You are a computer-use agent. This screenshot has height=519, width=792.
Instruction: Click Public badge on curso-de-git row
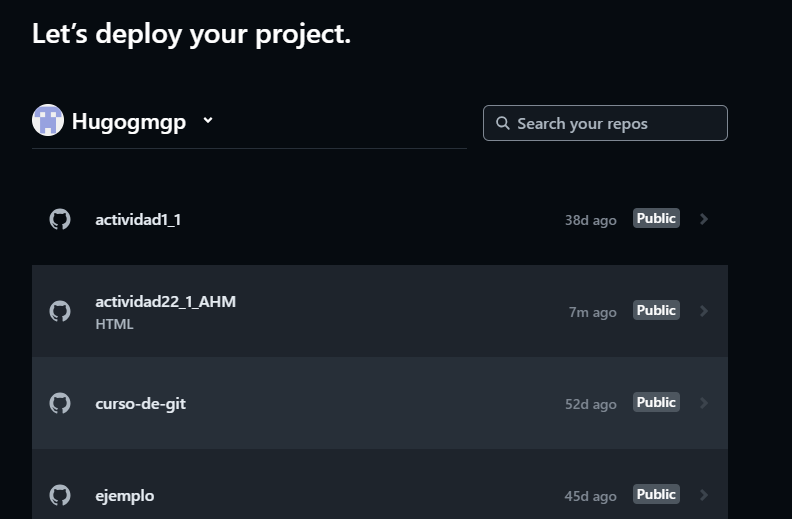tap(656, 402)
